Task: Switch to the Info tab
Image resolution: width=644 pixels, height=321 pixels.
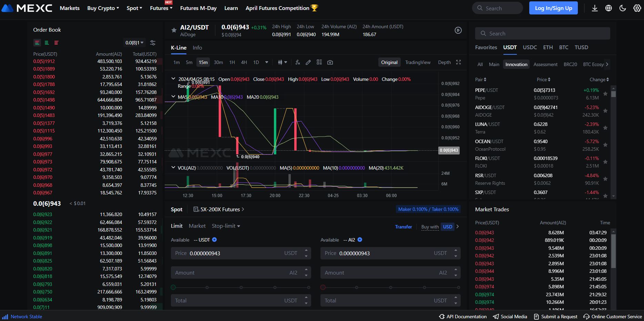Action: pos(197,47)
